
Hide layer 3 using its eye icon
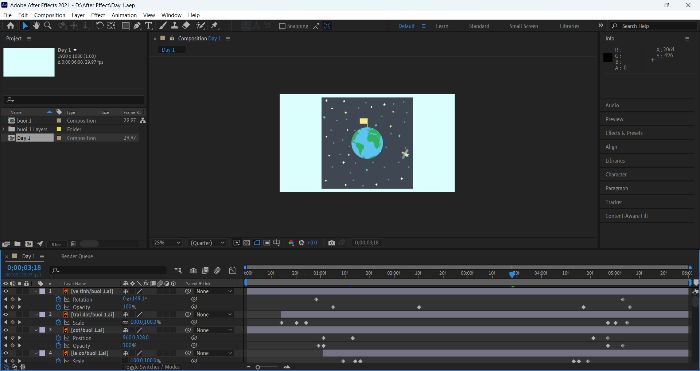(6, 330)
